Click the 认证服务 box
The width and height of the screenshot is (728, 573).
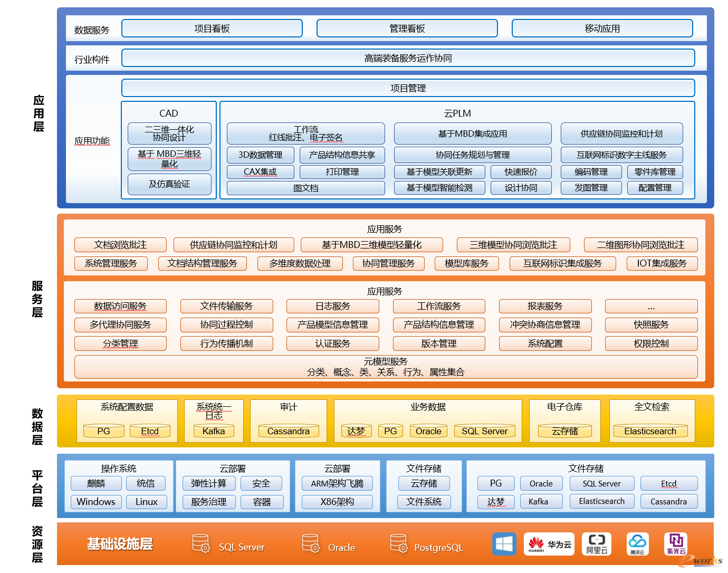point(333,343)
